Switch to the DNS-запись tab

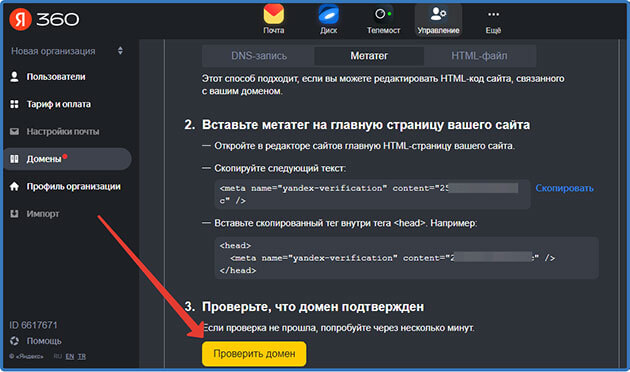(259, 56)
